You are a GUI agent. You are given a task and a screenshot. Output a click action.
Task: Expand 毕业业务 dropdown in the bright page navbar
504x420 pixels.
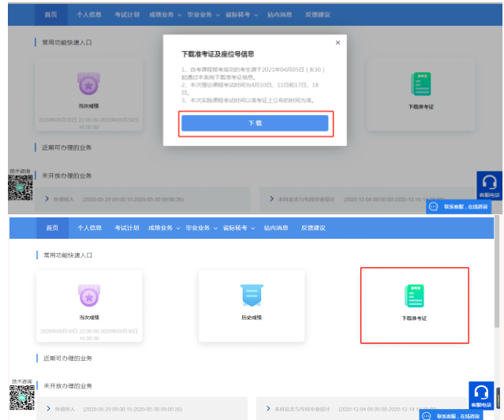[202, 228]
